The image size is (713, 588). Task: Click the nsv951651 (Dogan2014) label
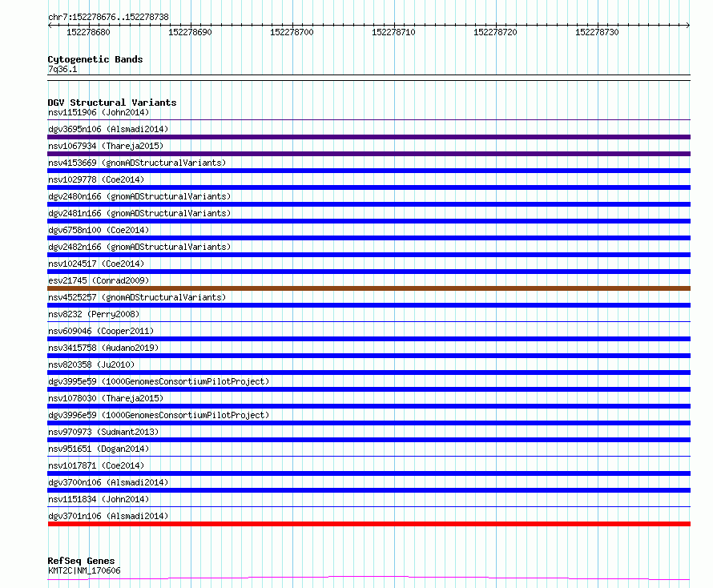[99, 449]
